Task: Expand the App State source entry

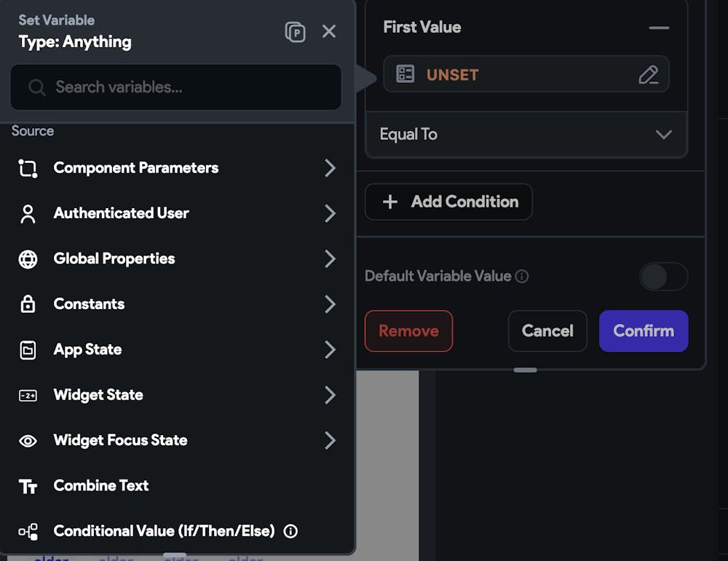Action: pyautogui.click(x=330, y=349)
